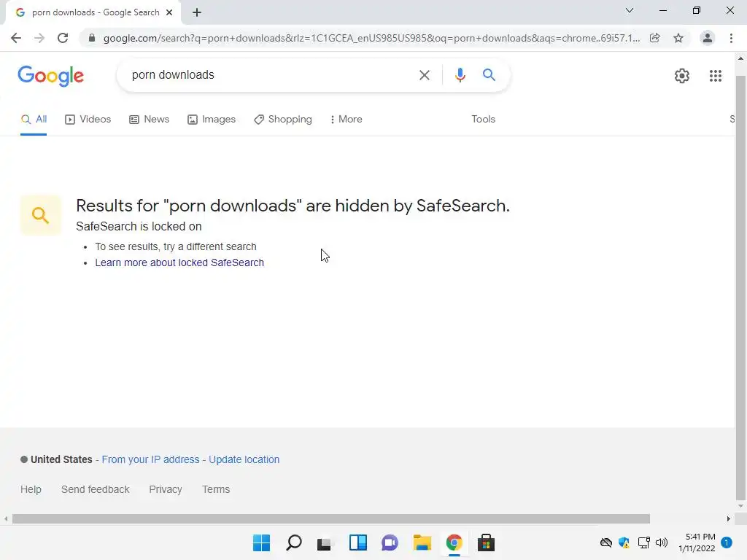Click the horizontal scrollbar right arrow
Viewport: 747px width, 560px height.
[729, 518]
